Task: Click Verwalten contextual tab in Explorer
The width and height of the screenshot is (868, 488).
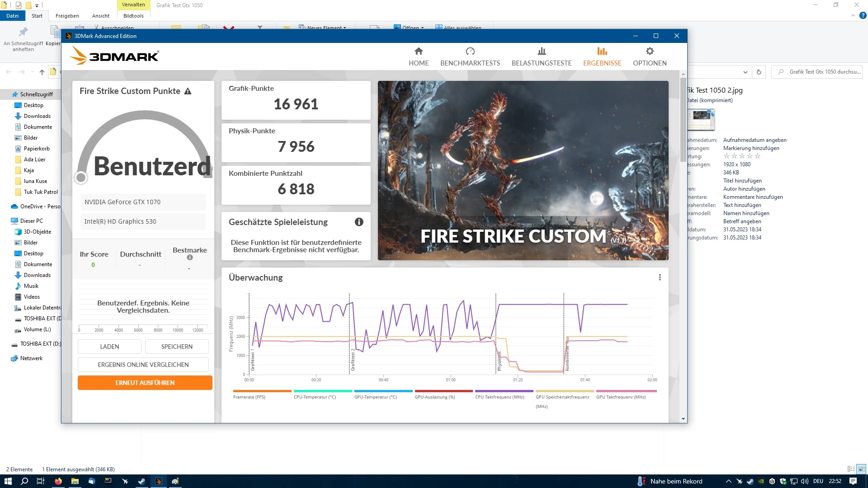Action: [x=133, y=5]
